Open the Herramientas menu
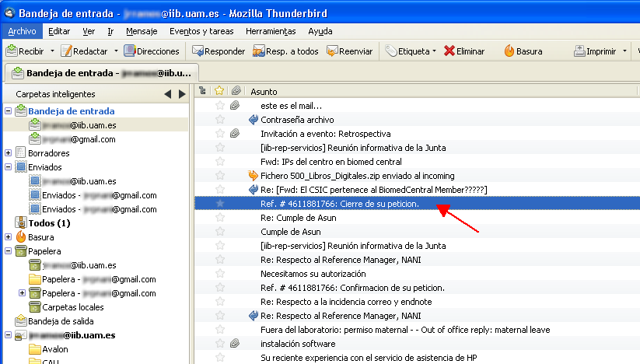640x364 pixels. [x=271, y=31]
